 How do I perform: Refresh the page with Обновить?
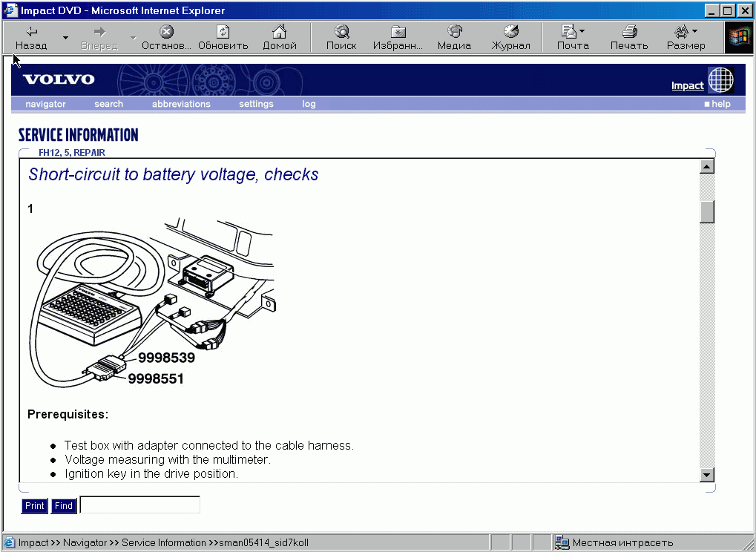coord(223,38)
